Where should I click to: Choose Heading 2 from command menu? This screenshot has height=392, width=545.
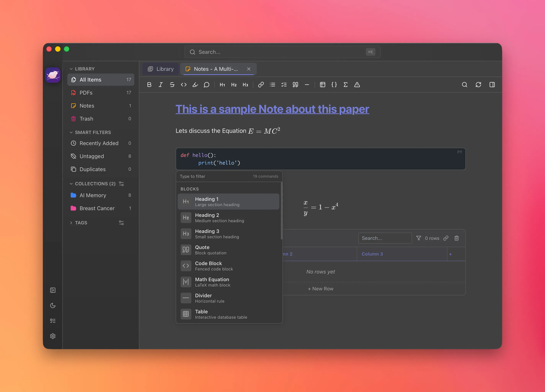point(228,218)
